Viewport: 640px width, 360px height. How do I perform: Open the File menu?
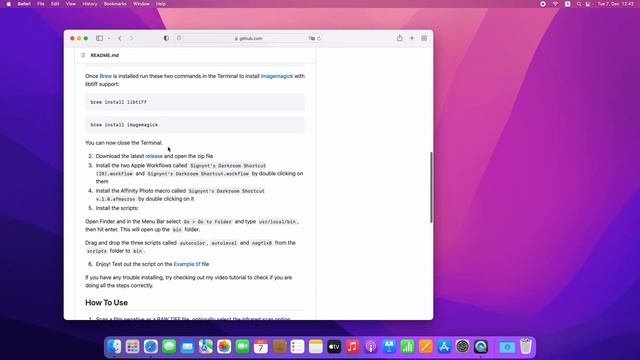pos(41,4)
